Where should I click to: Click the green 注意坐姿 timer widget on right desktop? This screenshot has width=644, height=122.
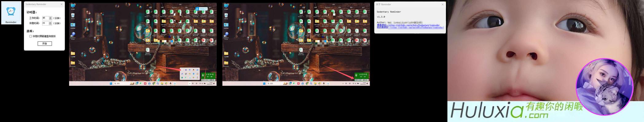pyautogui.click(x=361, y=75)
